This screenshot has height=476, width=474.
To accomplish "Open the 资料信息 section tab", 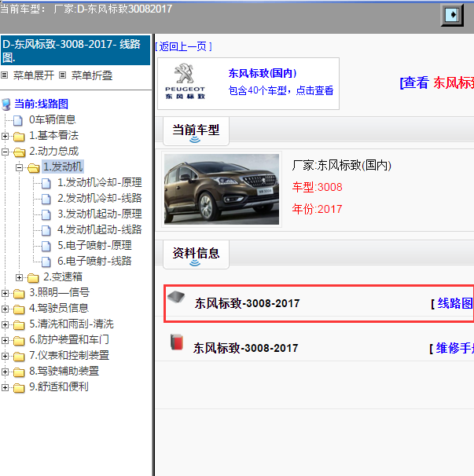I will click(x=196, y=254).
